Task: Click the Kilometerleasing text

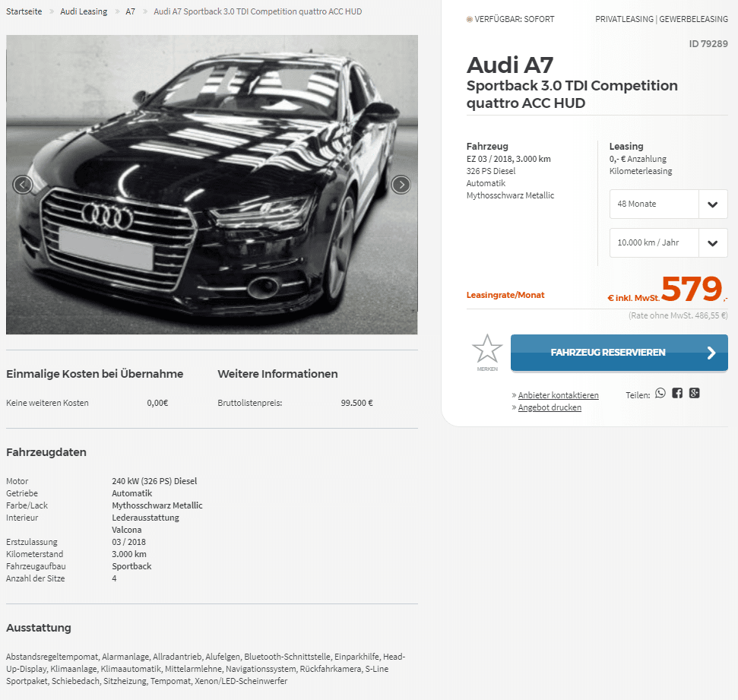Action: (x=641, y=171)
